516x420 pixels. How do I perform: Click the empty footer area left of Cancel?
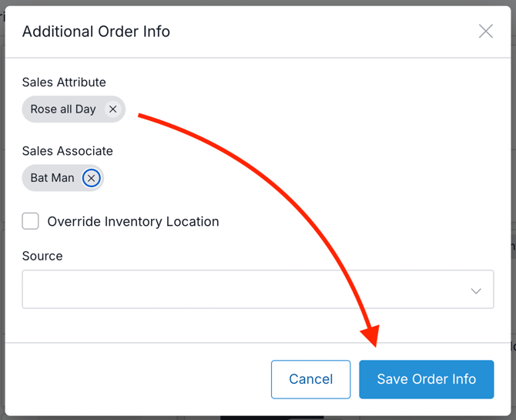click(139, 379)
